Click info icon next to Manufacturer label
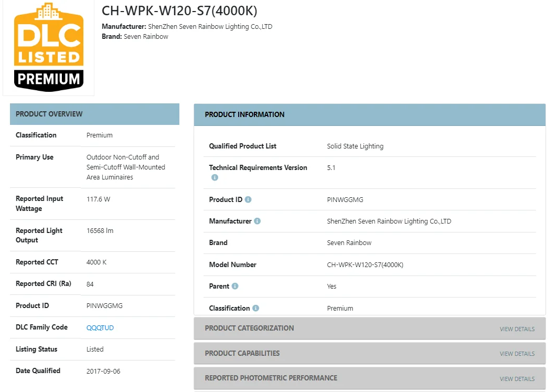Image resolution: width=556 pixels, height=392 pixels. click(257, 221)
